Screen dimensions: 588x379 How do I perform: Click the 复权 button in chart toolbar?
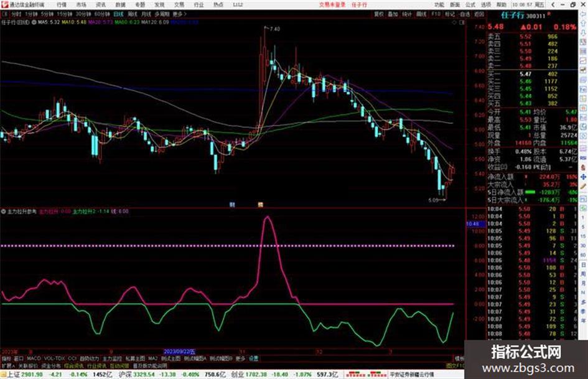[x=379, y=14]
